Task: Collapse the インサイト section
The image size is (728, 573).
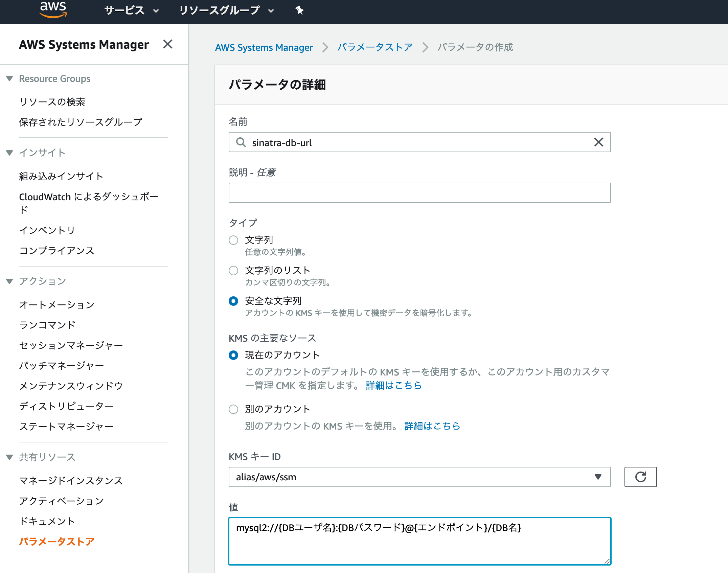Action: [x=9, y=153]
